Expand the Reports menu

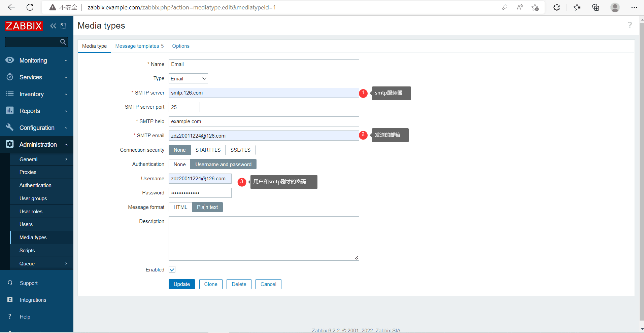tap(37, 111)
